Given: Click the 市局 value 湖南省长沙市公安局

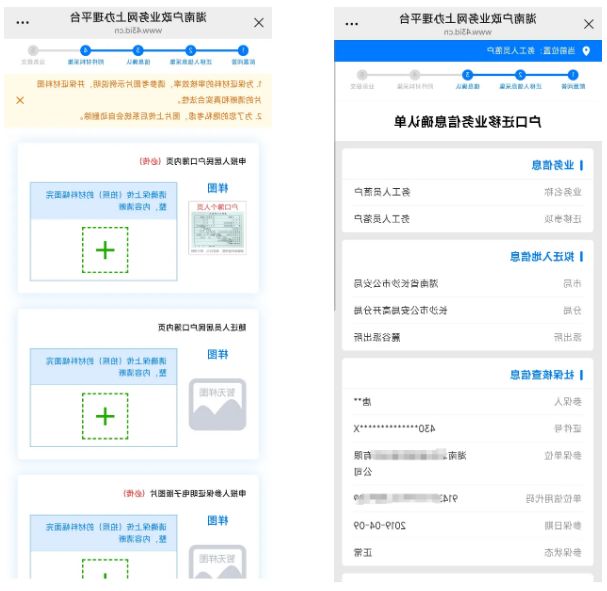Looking at the screenshot, I should (x=396, y=284).
